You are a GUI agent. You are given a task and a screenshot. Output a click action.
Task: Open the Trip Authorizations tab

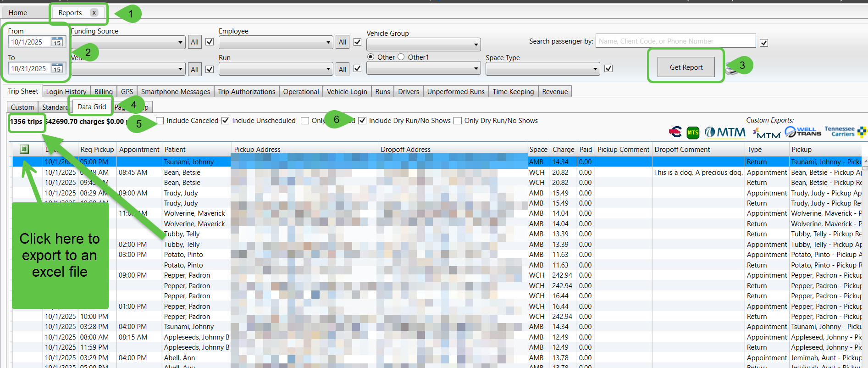(x=246, y=92)
